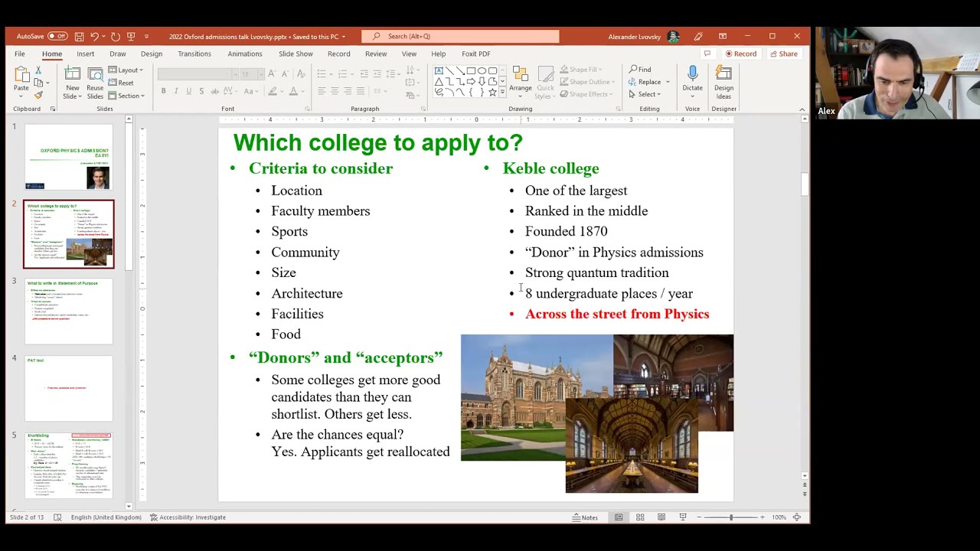This screenshot has height=551, width=980.
Task: Click the Cut scissors icon
Action: coord(38,70)
